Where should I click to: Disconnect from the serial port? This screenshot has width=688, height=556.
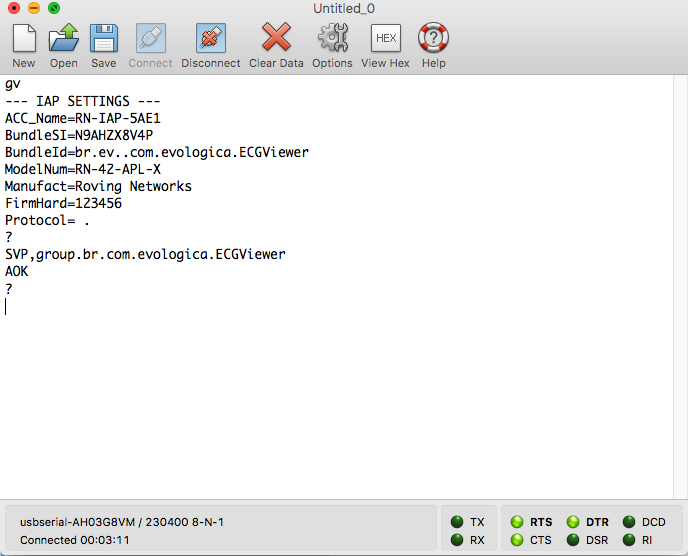pyautogui.click(x=210, y=39)
